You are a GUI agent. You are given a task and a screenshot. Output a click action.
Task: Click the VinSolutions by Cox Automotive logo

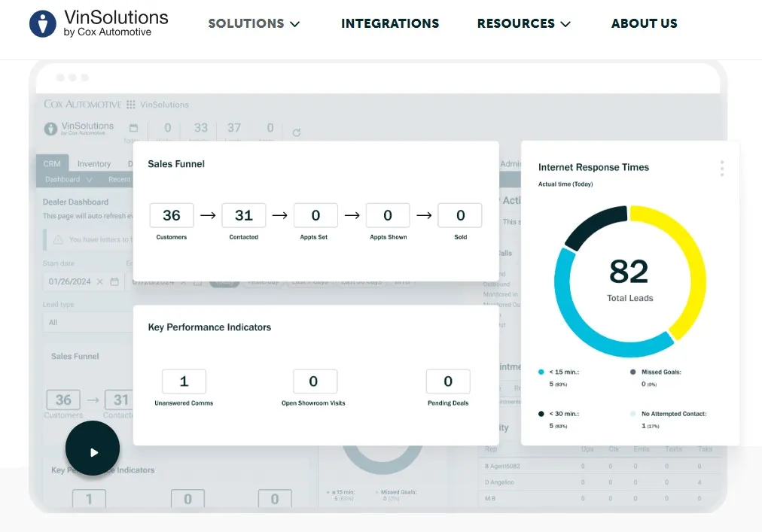(99, 23)
